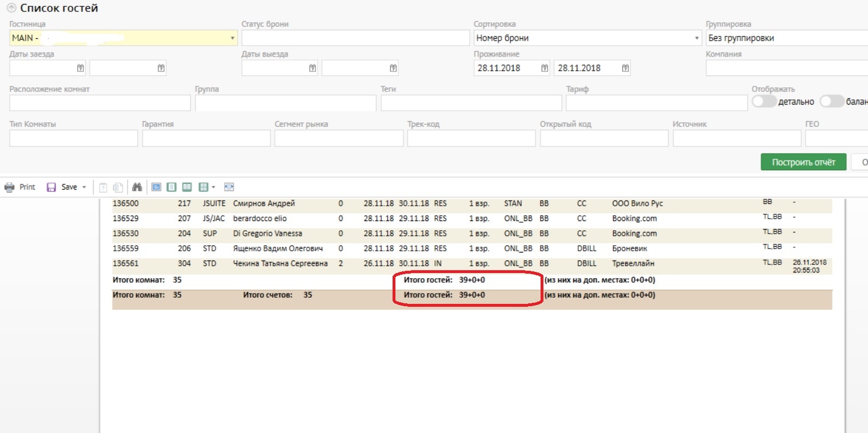Open the Гостиница dropdown
Viewport: 868px width, 433px height.
pyautogui.click(x=233, y=38)
